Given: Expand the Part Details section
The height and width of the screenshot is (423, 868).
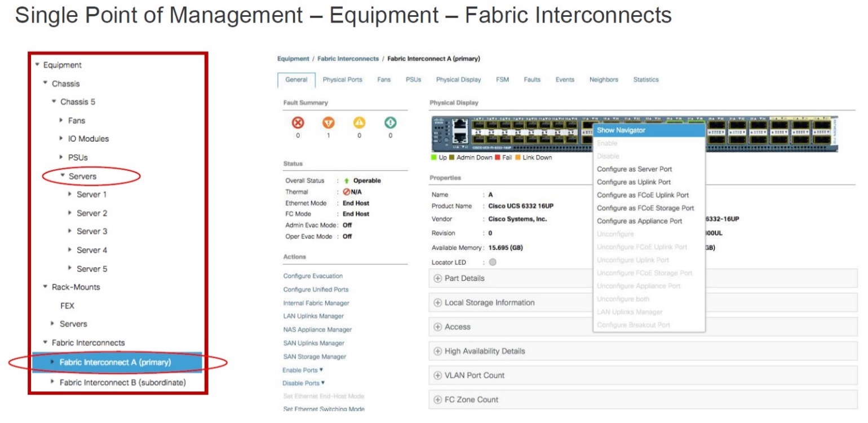Looking at the screenshot, I should pos(437,279).
